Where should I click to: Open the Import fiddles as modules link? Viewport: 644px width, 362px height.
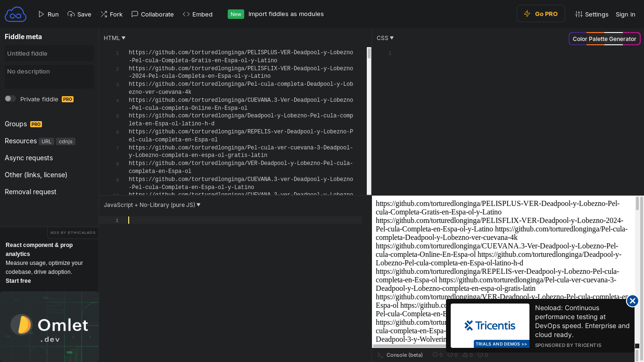coord(286,14)
